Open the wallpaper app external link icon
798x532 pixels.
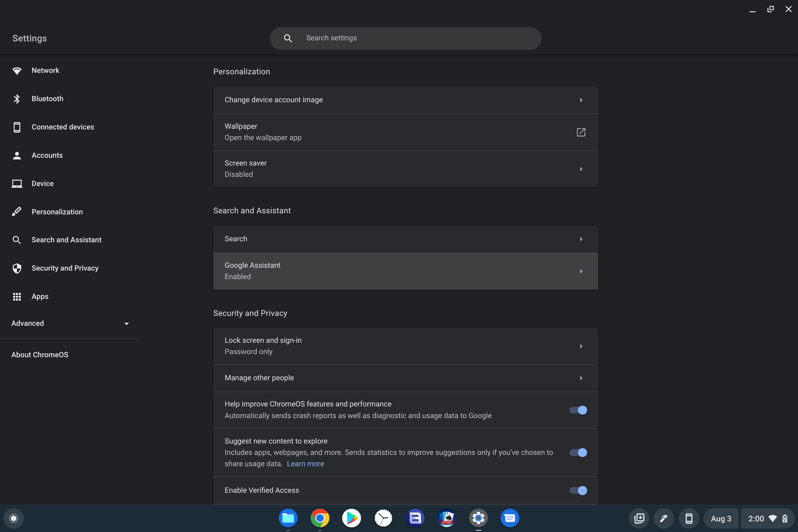(581, 132)
